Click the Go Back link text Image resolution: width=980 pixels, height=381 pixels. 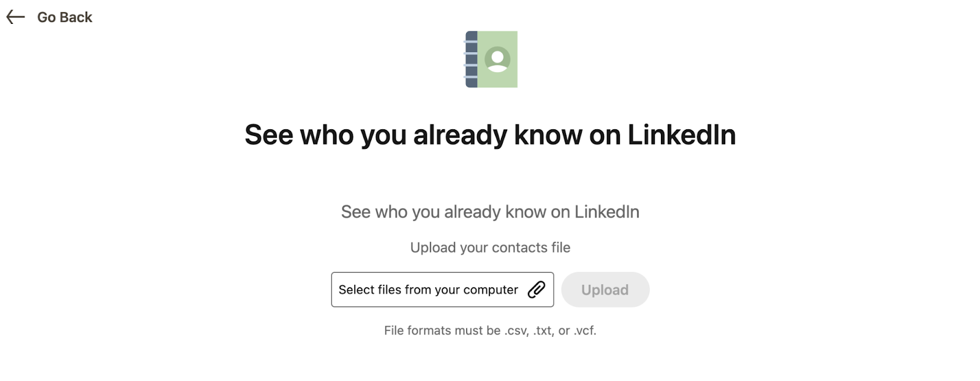click(x=64, y=17)
